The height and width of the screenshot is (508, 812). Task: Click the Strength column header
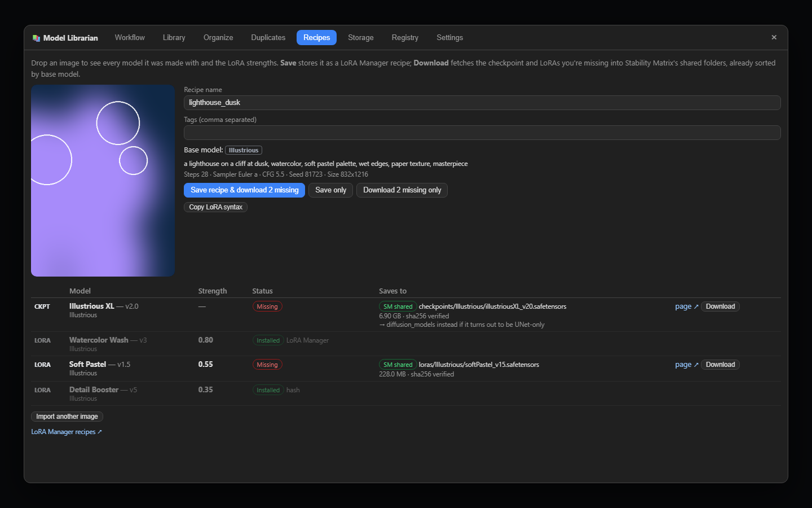[x=213, y=291]
